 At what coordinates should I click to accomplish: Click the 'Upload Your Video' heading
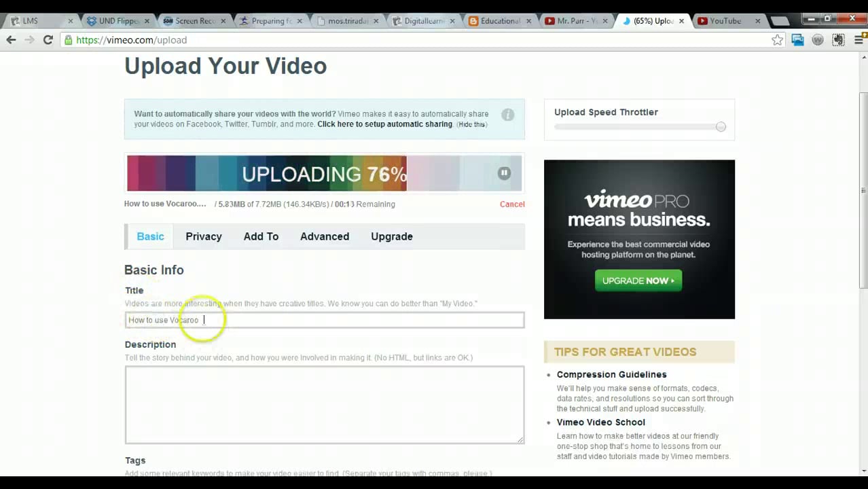coord(225,66)
